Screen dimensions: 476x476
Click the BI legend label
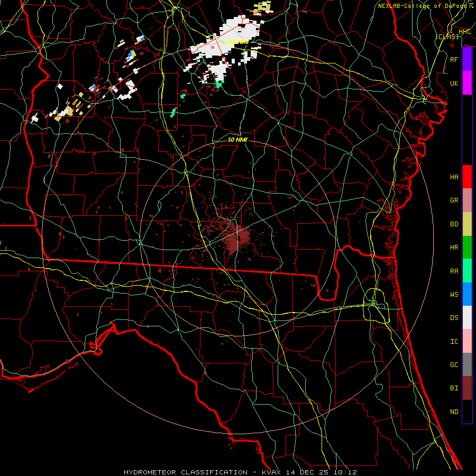[x=454, y=388]
